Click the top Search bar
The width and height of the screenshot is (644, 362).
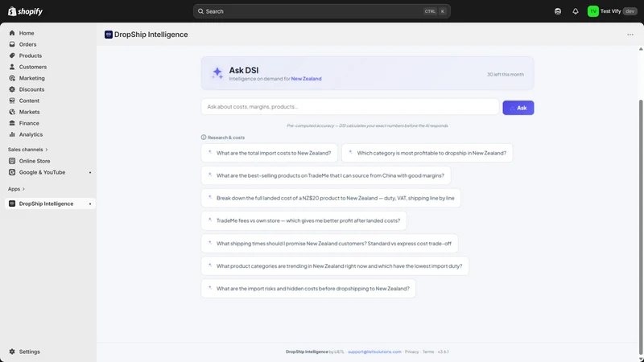tap(321, 11)
